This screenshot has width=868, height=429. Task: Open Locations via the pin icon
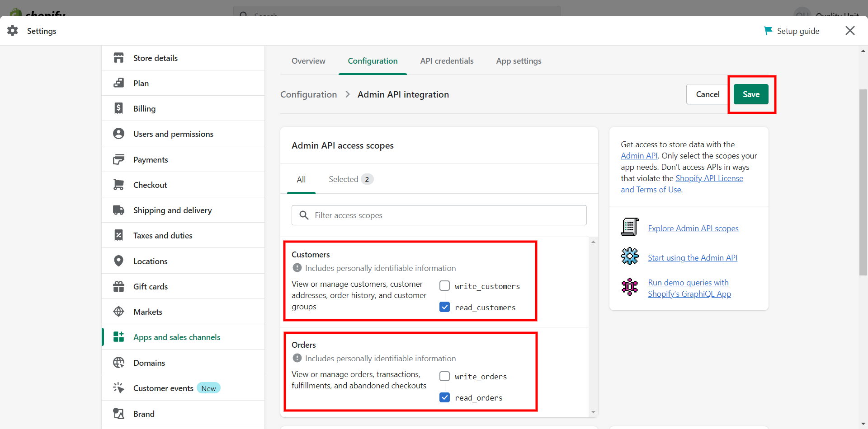coord(118,261)
